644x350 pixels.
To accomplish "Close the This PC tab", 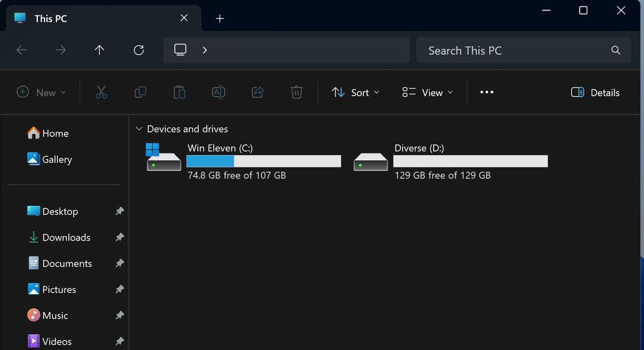I will (x=184, y=18).
